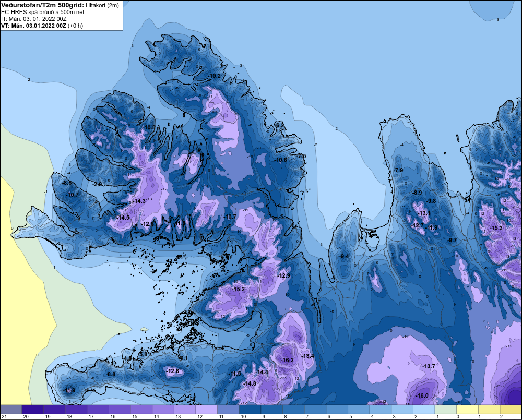Click the -16.2 temperature value

(x=287, y=360)
